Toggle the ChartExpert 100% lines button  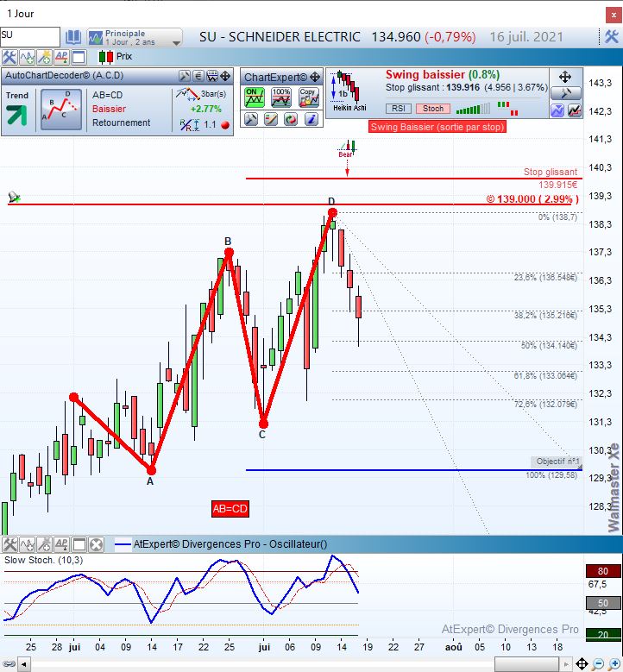tap(281, 97)
